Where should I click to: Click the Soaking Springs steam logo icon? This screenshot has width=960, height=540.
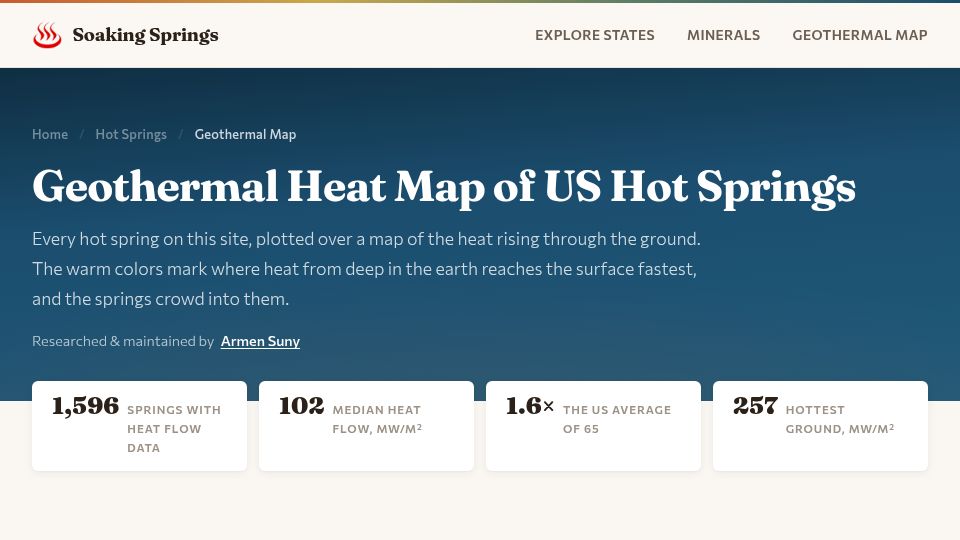click(47, 35)
